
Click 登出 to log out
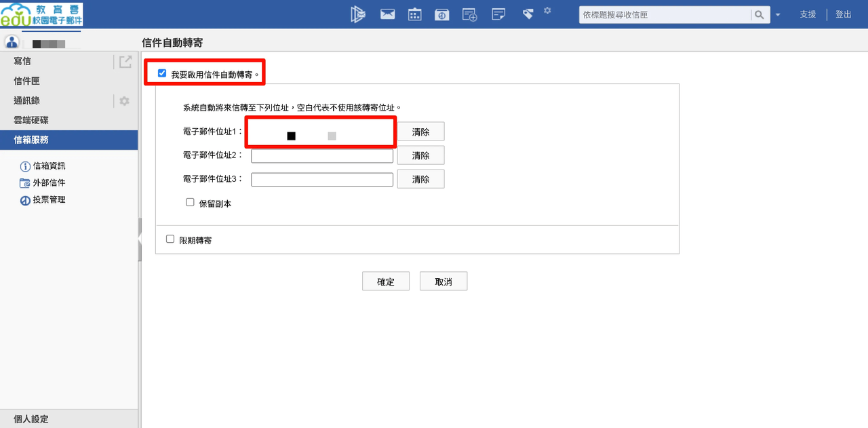point(844,14)
